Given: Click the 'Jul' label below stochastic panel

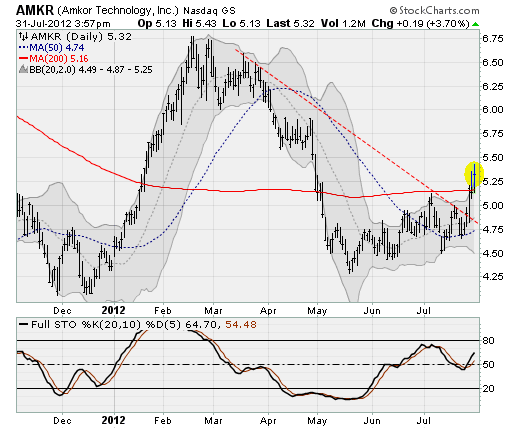Looking at the screenshot, I should point(424,421).
